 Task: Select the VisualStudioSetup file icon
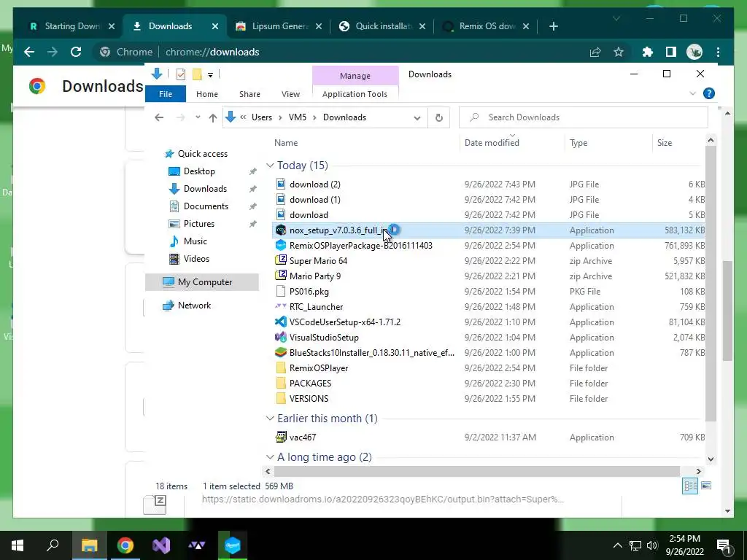click(281, 337)
